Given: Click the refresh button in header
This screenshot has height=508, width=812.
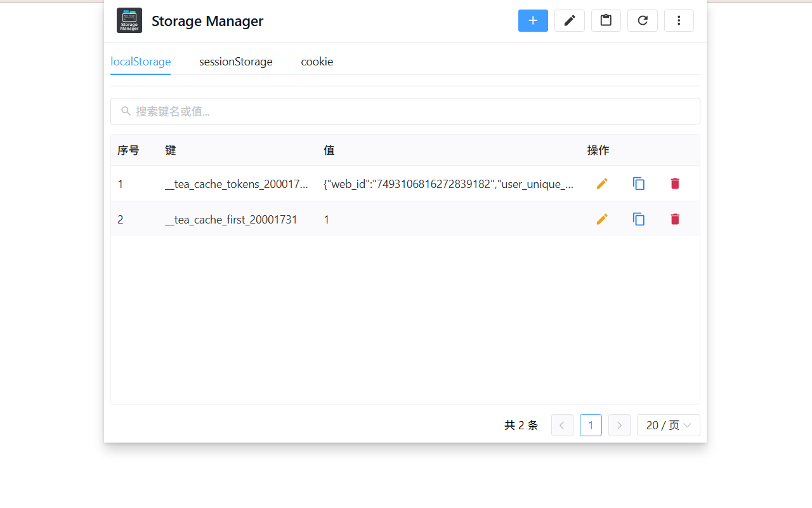Looking at the screenshot, I should pyautogui.click(x=643, y=21).
